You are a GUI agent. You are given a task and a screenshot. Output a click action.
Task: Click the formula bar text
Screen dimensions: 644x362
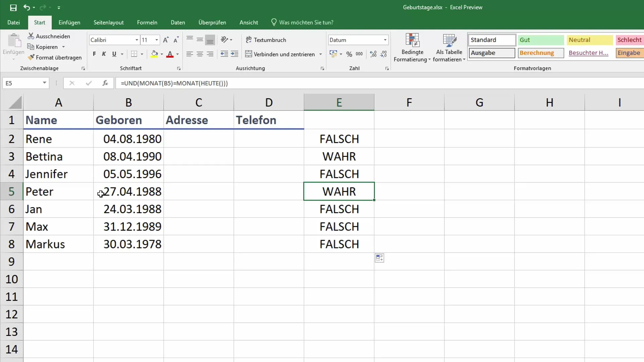tap(174, 83)
